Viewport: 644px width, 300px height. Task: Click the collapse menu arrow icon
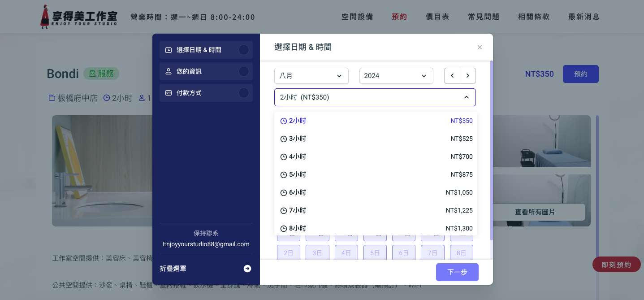pos(247,269)
